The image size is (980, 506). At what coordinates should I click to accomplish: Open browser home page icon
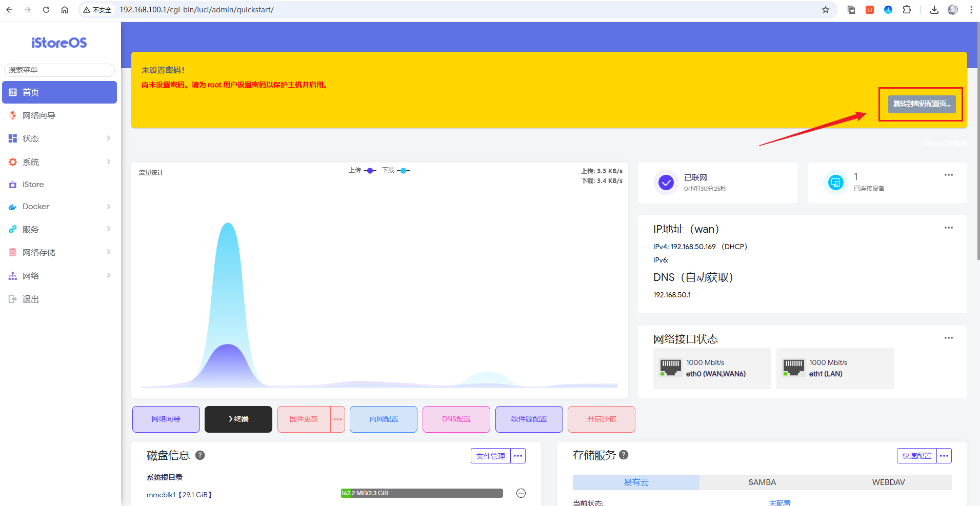pyautogui.click(x=65, y=10)
